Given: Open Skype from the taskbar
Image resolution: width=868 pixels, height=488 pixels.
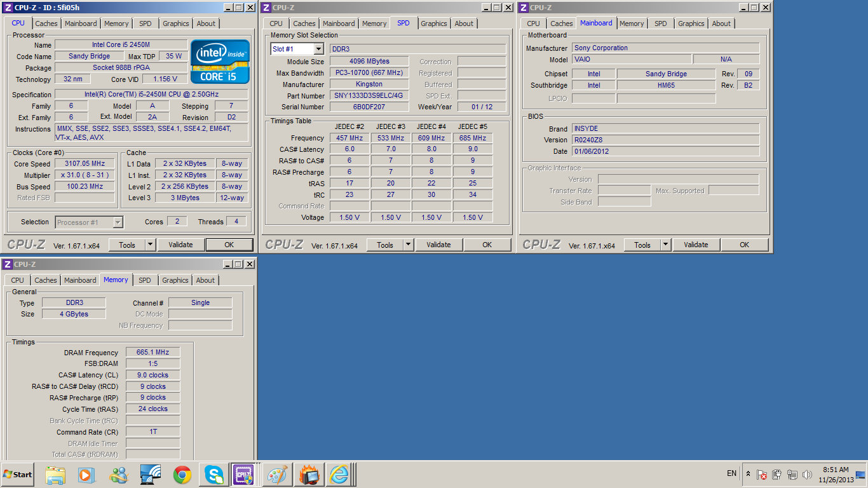Looking at the screenshot, I should (x=214, y=474).
